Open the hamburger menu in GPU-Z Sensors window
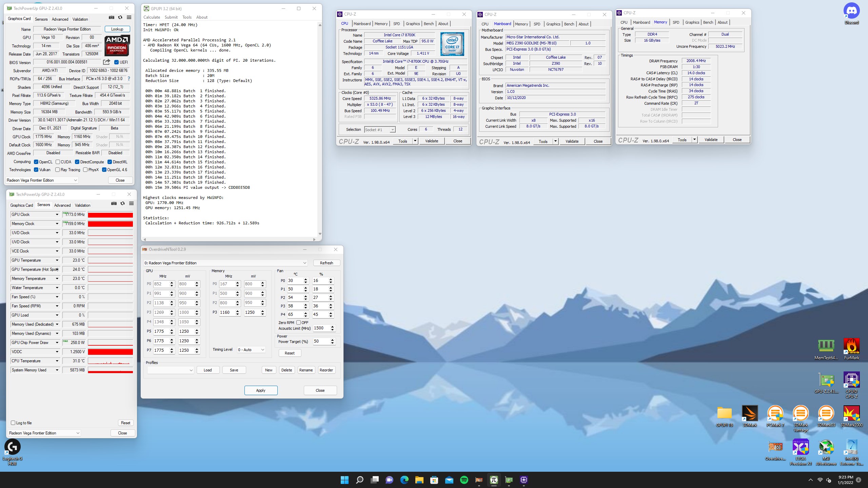This screenshot has height=488, width=868. click(132, 204)
